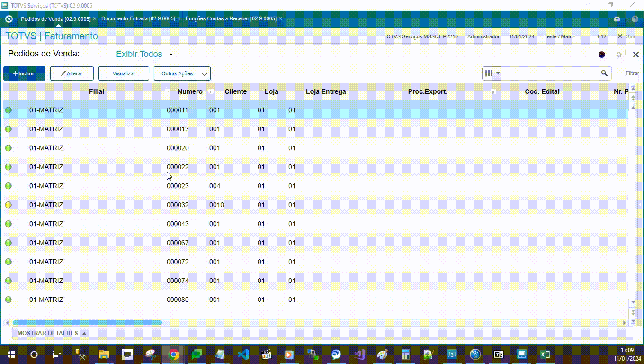This screenshot has height=364, width=644.
Task: Click the F12 parameters button
Action: [602, 36]
